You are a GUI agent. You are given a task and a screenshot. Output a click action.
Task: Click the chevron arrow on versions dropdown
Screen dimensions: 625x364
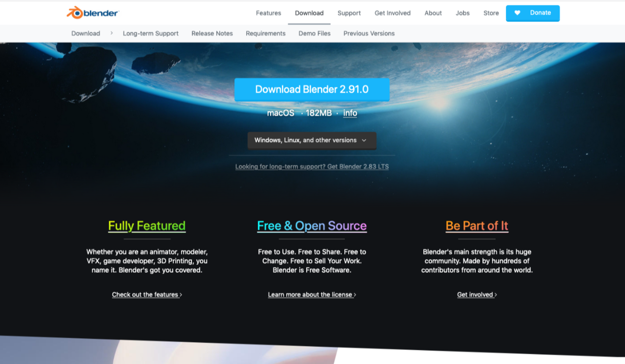364,141
